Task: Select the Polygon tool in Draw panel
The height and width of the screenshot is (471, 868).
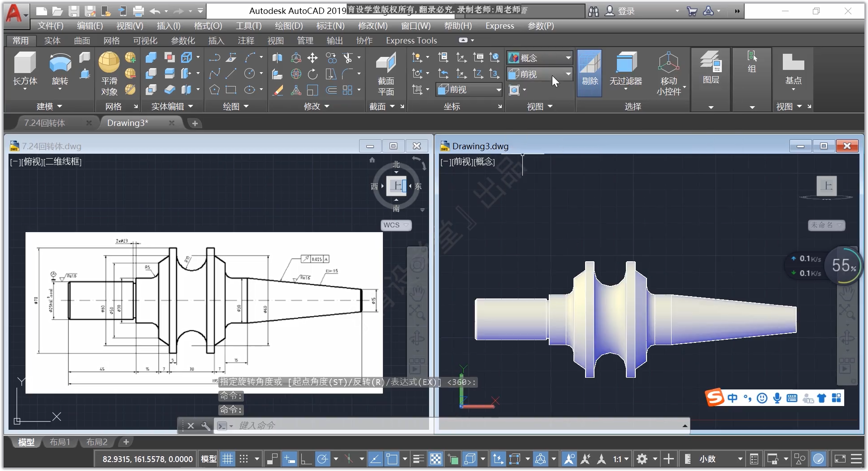Action: [215, 90]
